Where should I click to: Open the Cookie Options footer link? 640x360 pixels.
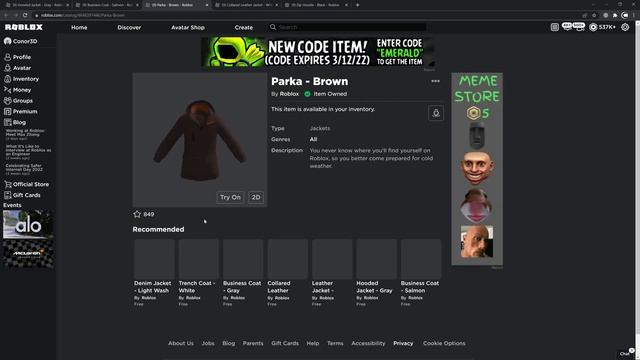tap(444, 343)
